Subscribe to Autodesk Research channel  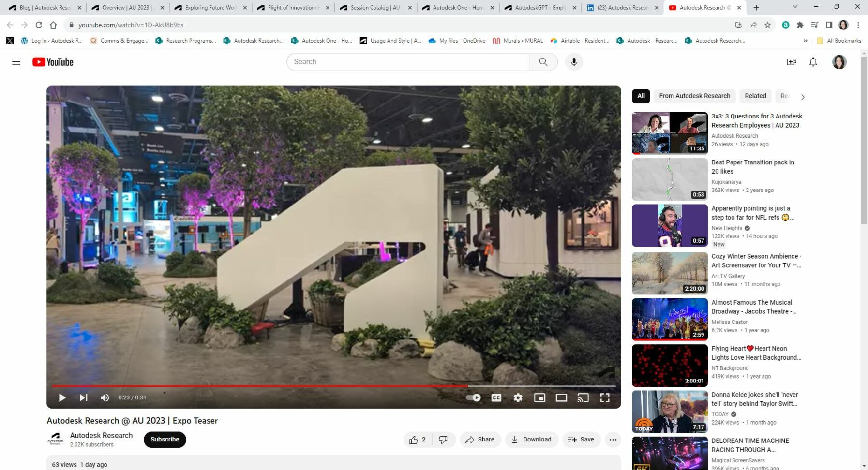tap(165, 439)
